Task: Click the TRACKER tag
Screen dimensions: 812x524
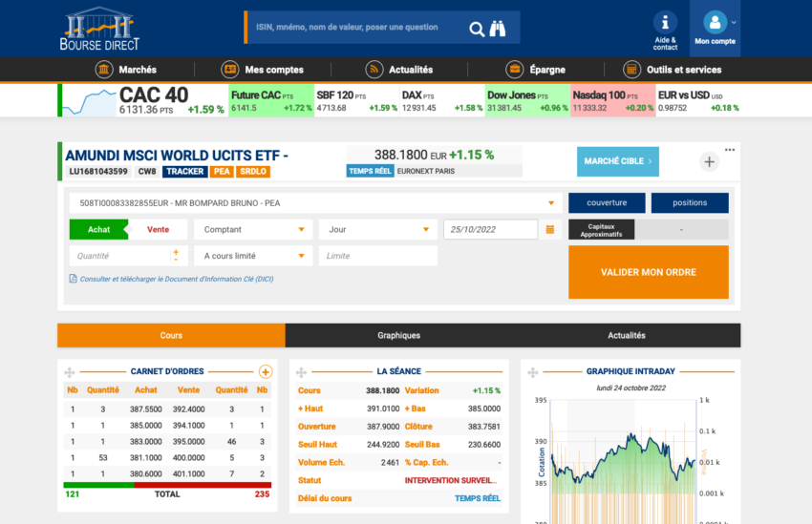Action: pyautogui.click(x=185, y=172)
